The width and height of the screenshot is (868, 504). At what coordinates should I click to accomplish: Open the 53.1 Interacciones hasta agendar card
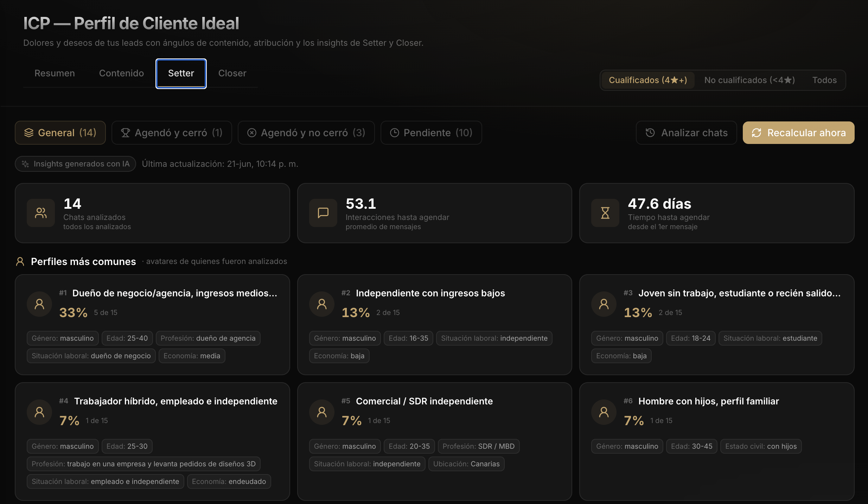(434, 213)
